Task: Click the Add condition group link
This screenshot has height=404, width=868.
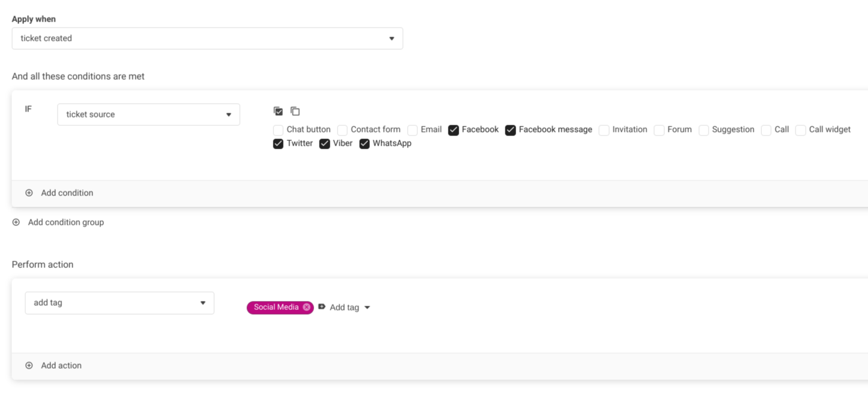Action: coord(66,222)
